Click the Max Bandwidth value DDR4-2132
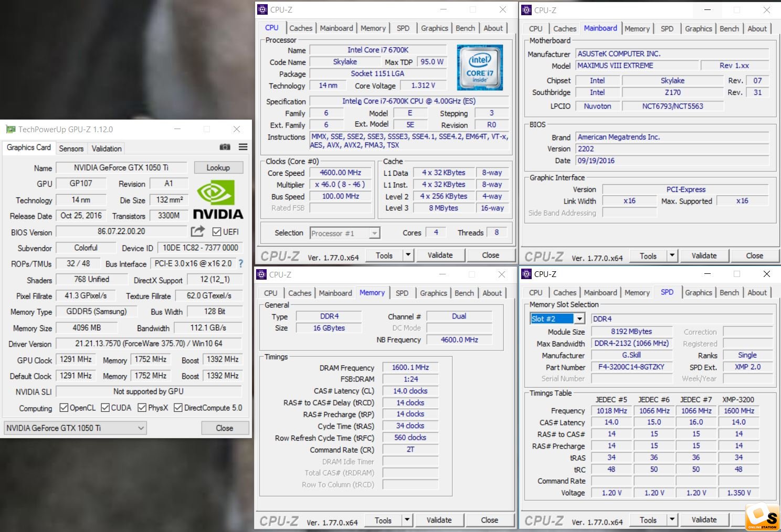 [x=631, y=344]
